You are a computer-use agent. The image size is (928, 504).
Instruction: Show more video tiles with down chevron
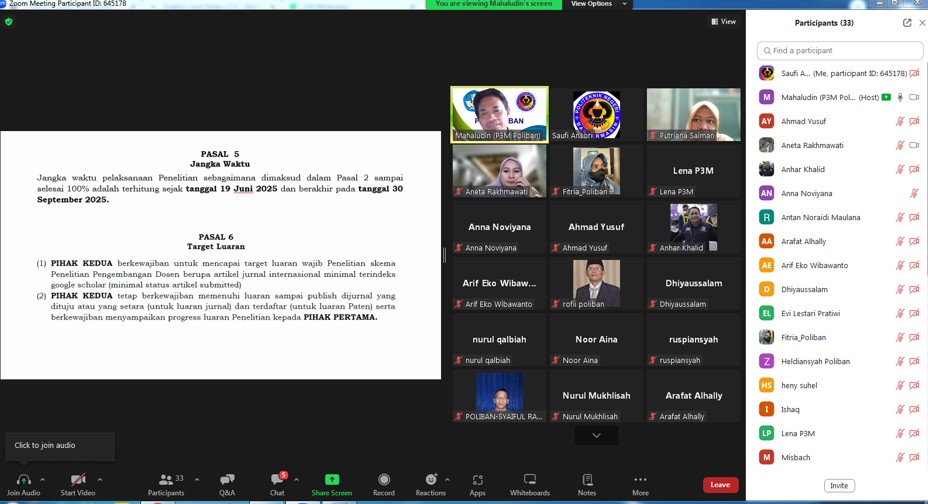point(597,435)
